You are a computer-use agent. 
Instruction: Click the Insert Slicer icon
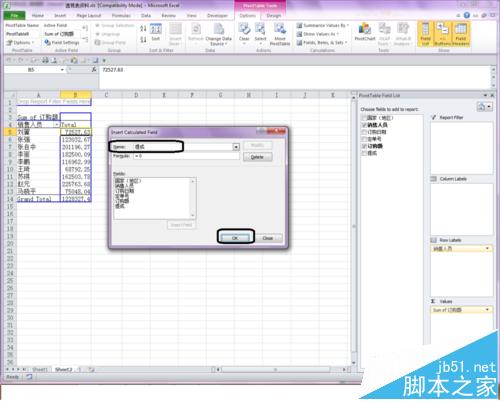click(x=175, y=34)
